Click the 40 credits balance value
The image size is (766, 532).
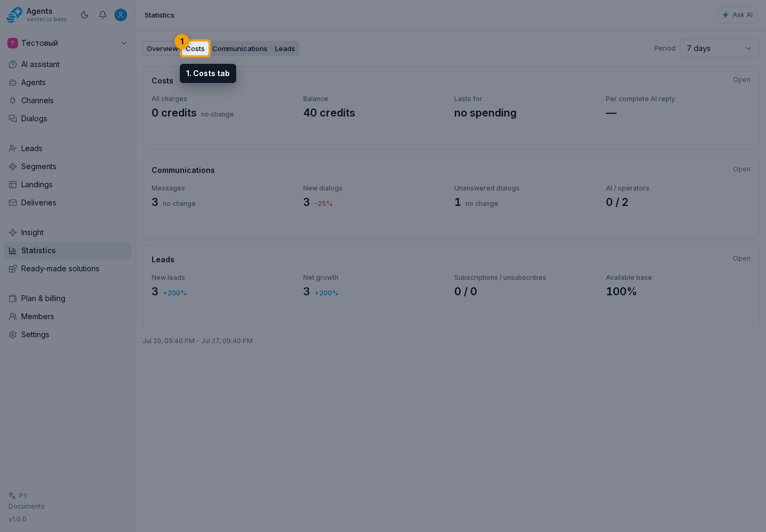[x=329, y=113]
